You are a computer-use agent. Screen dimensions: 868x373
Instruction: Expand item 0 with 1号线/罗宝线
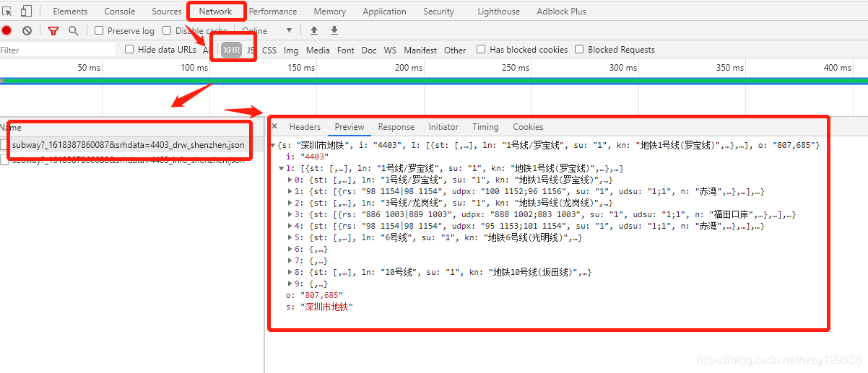[290, 180]
